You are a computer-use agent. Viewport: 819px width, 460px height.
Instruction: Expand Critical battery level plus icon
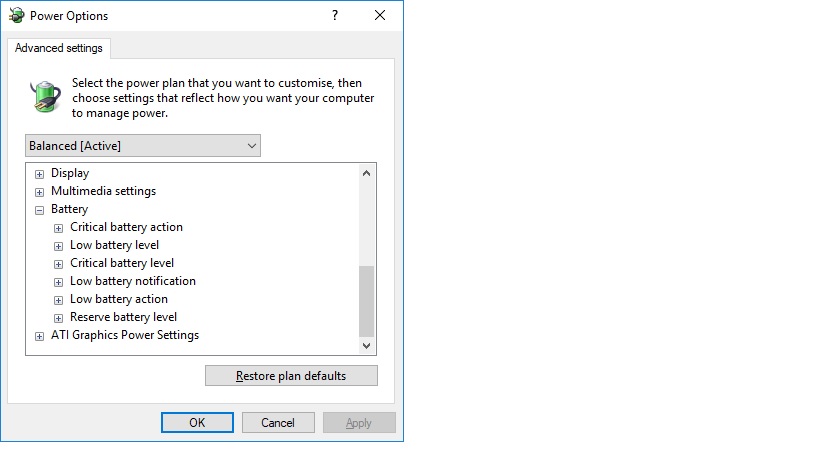[x=58, y=264]
